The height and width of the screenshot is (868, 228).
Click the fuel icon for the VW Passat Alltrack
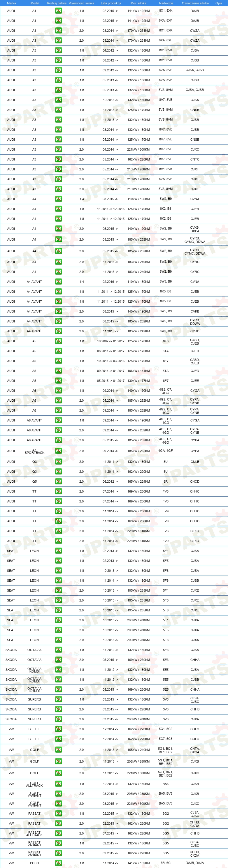tap(58, 833)
